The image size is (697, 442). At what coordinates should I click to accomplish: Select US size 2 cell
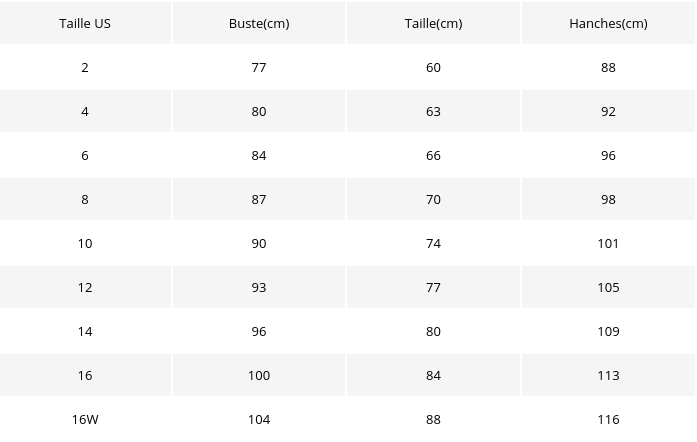click(85, 68)
